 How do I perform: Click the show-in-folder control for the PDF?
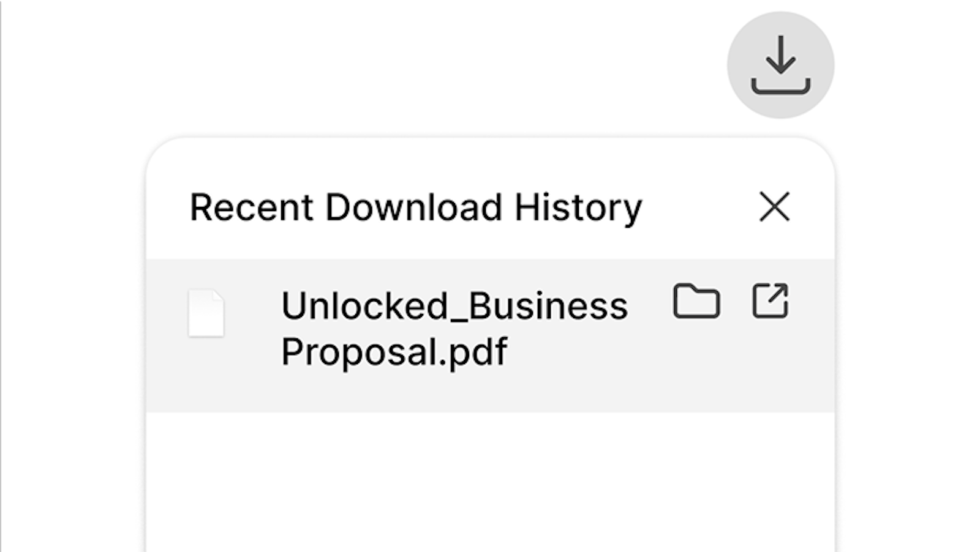(x=697, y=301)
